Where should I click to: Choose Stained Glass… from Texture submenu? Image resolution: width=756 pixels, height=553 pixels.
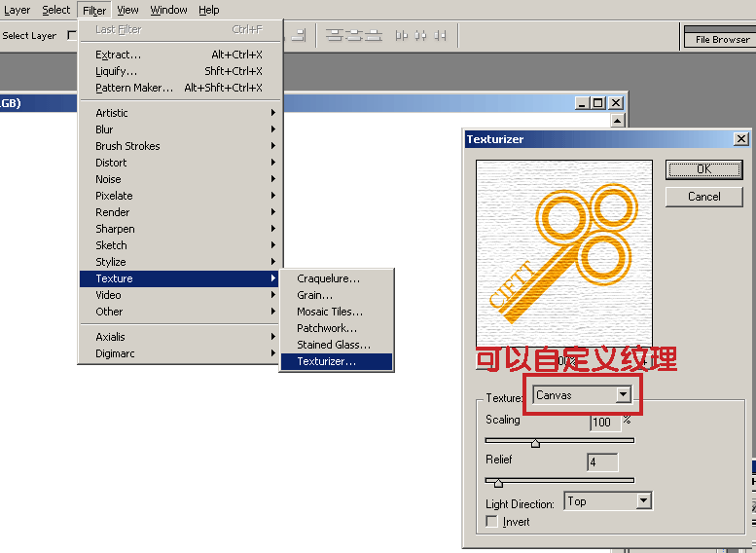[x=337, y=345]
